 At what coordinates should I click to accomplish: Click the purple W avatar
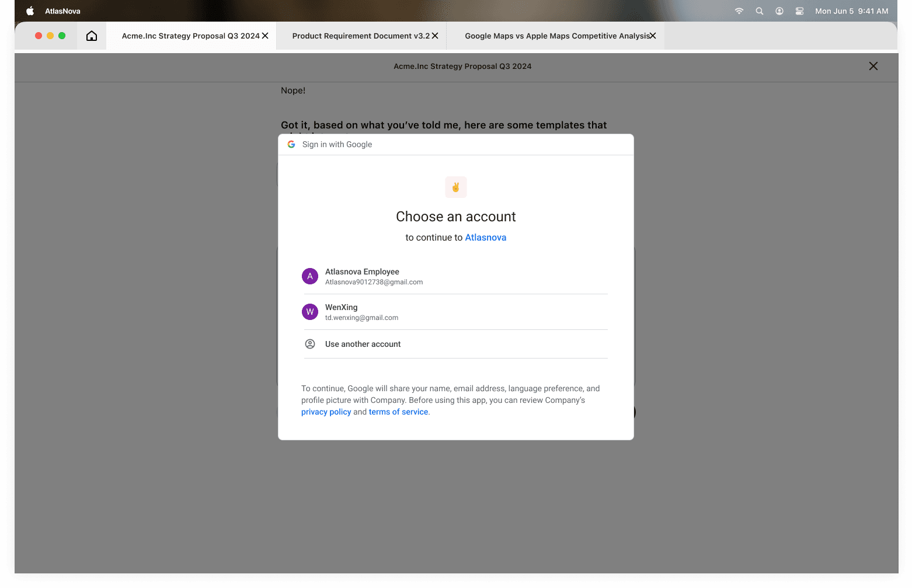pos(310,312)
